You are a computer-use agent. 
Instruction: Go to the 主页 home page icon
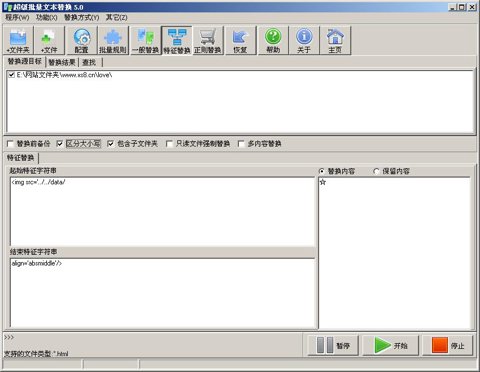[335, 41]
